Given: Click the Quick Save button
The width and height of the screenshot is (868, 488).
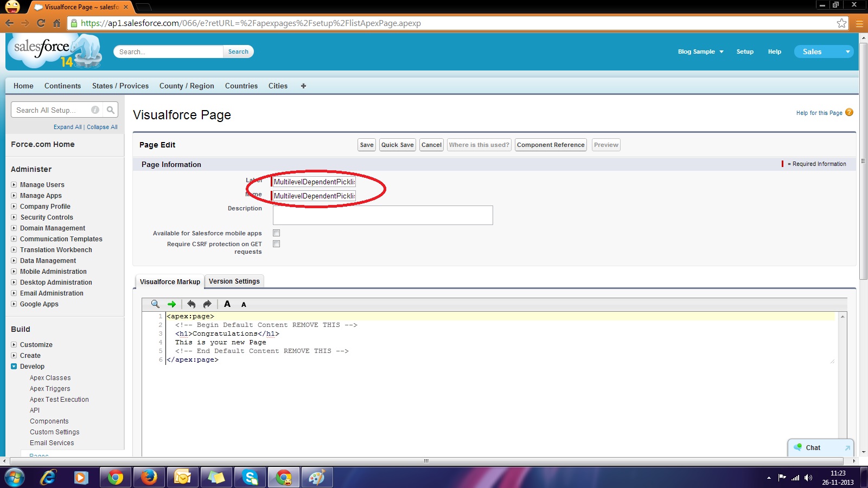Looking at the screenshot, I should [x=398, y=145].
